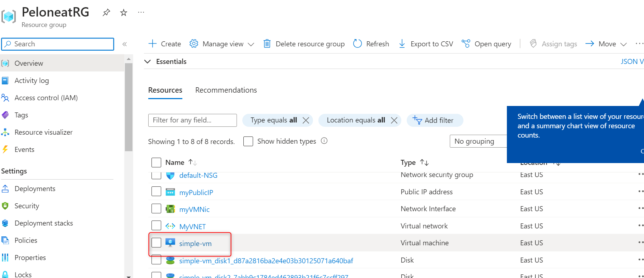Image resolution: width=644 pixels, height=278 pixels.
Task: Enable Show hidden types checkbox
Action: [x=248, y=141]
